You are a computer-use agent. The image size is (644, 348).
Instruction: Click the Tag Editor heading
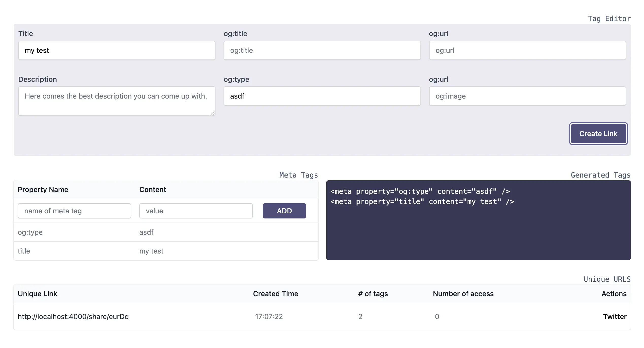pyautogui.click(x=609, y=18)
